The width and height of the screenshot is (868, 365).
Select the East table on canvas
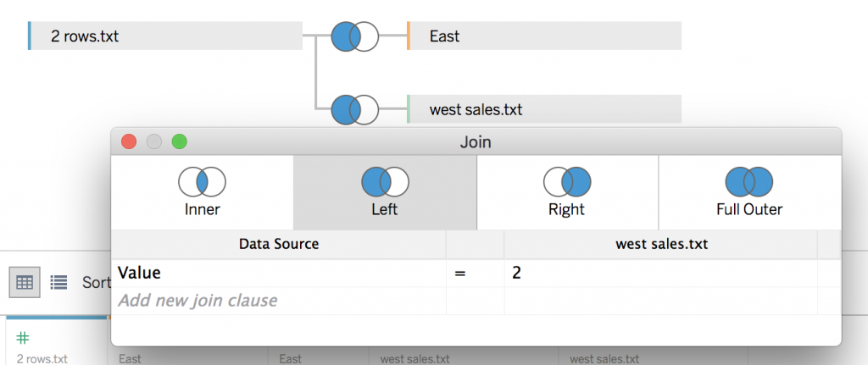coord(543,36)
